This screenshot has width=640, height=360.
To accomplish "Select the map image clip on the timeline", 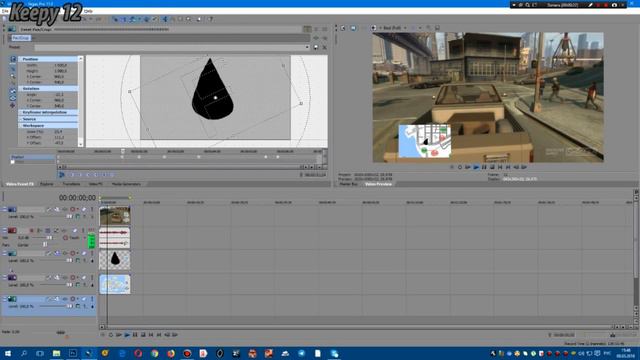I will pos(115,284).
